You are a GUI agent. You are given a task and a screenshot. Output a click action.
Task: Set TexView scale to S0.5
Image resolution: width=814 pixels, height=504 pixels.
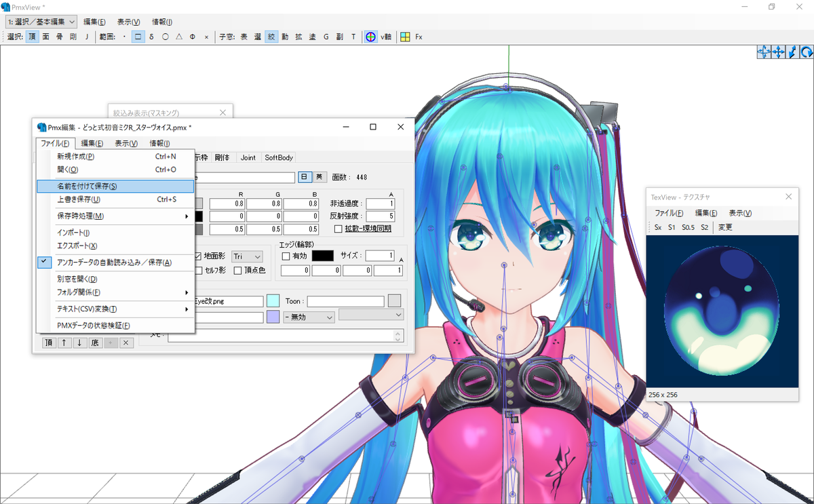[688, 227]
